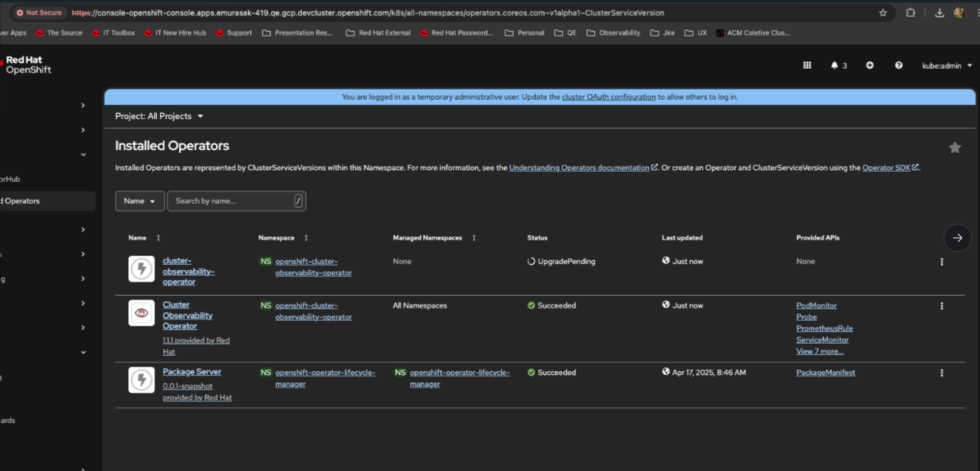This screenshot has width=980, height=471.
Task: Click the Red Hat OpenShift logo
Action: point(27,65)
